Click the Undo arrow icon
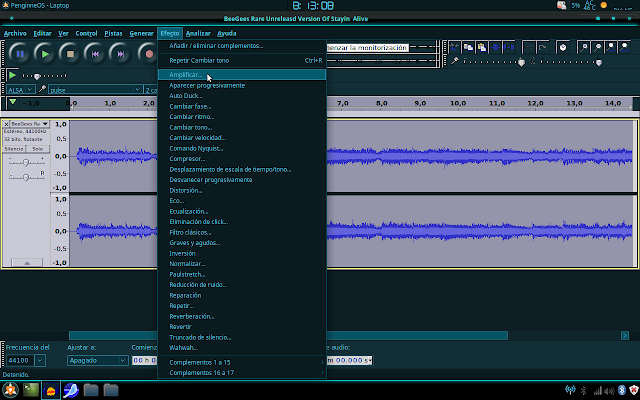 pyautogui.click(x=529, y=47)
